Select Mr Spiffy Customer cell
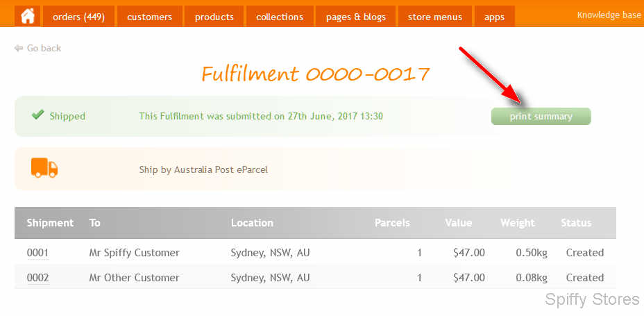The image size is (644, 316). coord(135,253)
